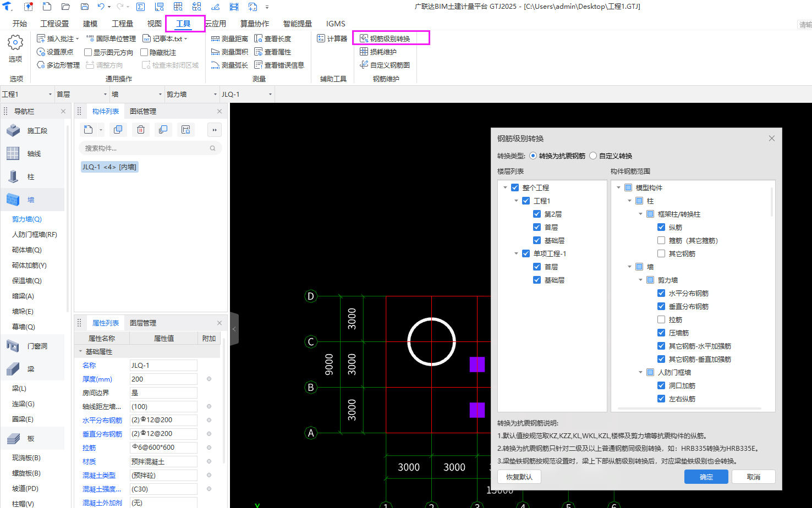812x508 pixels.
Task: Select 测量弧长 tool
Action: [230, 65]
